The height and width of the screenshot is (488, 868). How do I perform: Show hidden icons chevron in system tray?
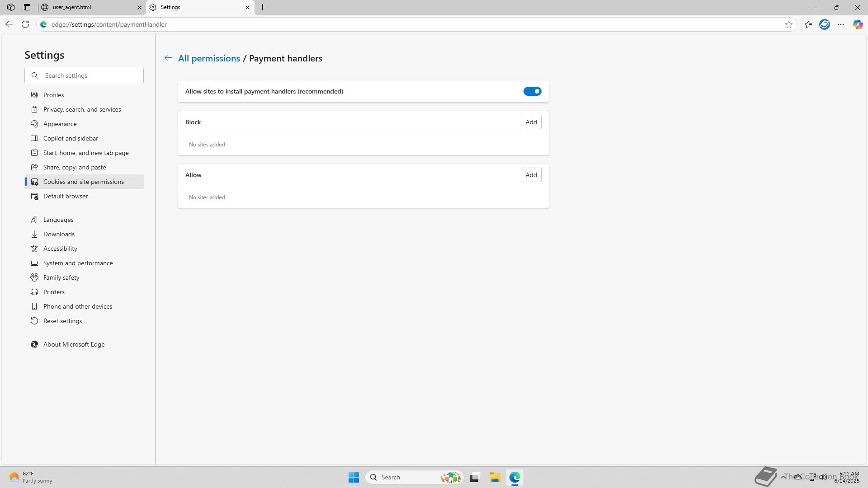(x=783, y=477)
